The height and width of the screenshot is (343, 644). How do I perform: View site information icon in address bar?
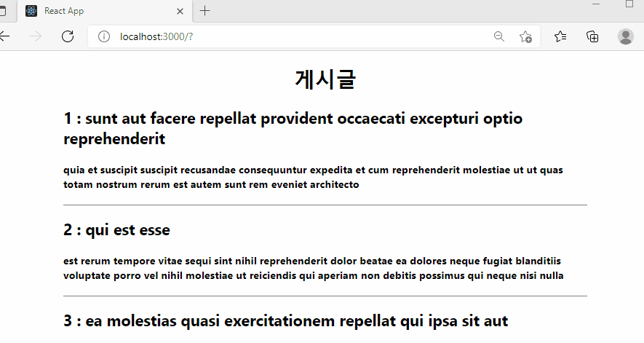[104, 36]
